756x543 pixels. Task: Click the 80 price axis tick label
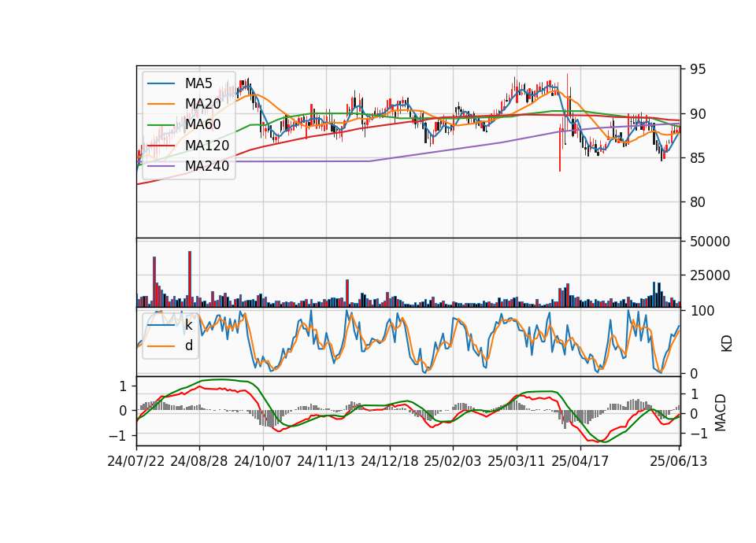(x=698, y=202)
